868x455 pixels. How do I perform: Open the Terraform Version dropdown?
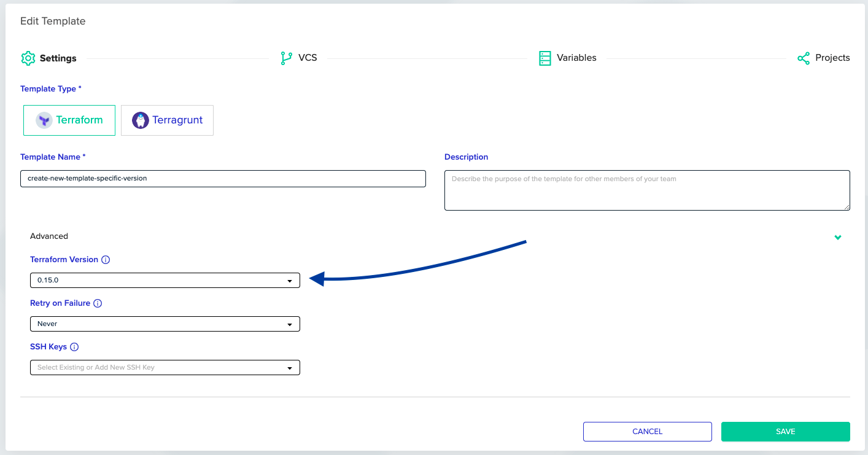click(165, 280)
